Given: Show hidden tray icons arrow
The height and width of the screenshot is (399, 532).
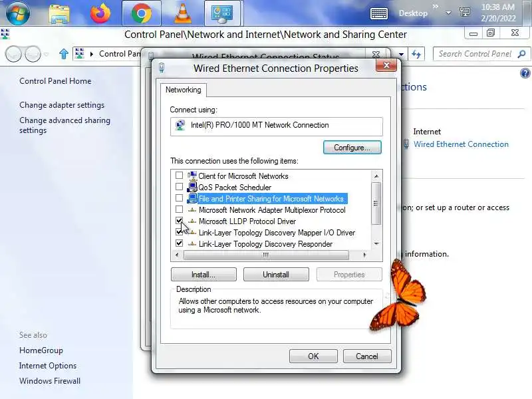Looking at the screenshot, I should (x=448, y=13).
